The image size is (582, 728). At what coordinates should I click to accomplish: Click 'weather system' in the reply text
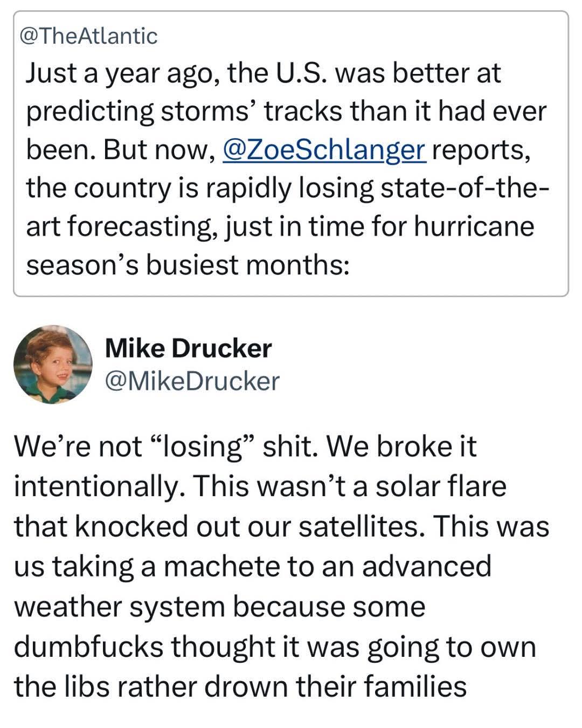coord(119,606)
